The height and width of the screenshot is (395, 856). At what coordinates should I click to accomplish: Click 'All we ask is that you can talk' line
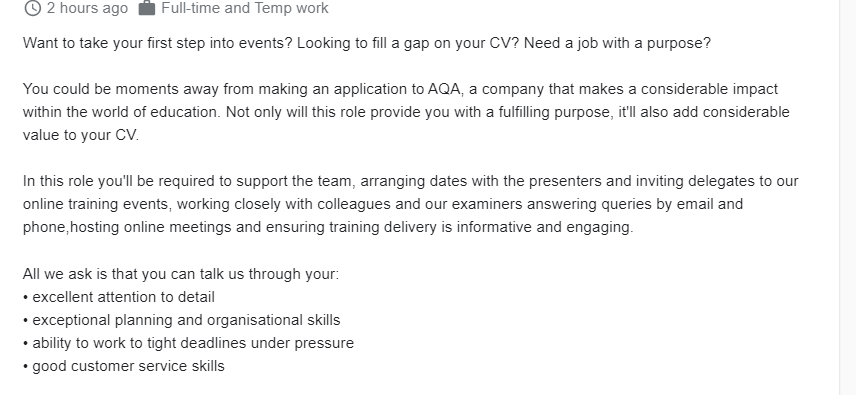[181, 273]
